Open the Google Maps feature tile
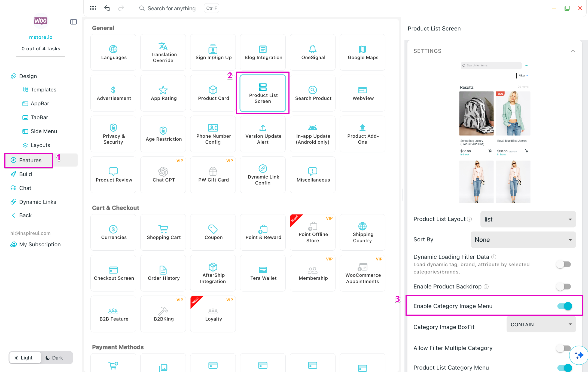 [x=362, y=52]
